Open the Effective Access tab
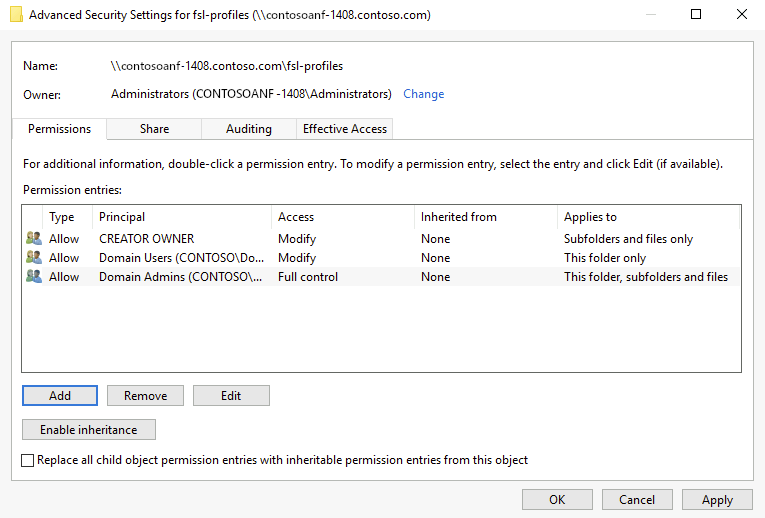Screen dimensions: 765x518 tap(345, 129)
